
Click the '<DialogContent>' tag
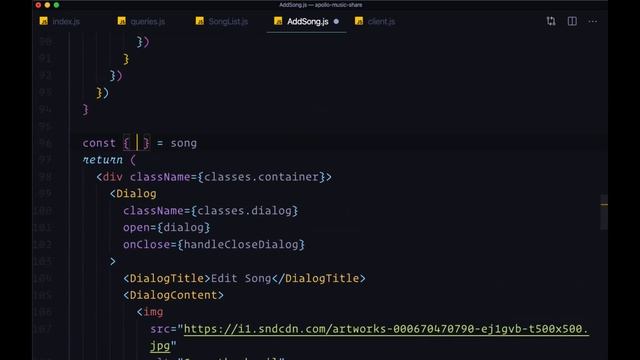click(173, 295)
